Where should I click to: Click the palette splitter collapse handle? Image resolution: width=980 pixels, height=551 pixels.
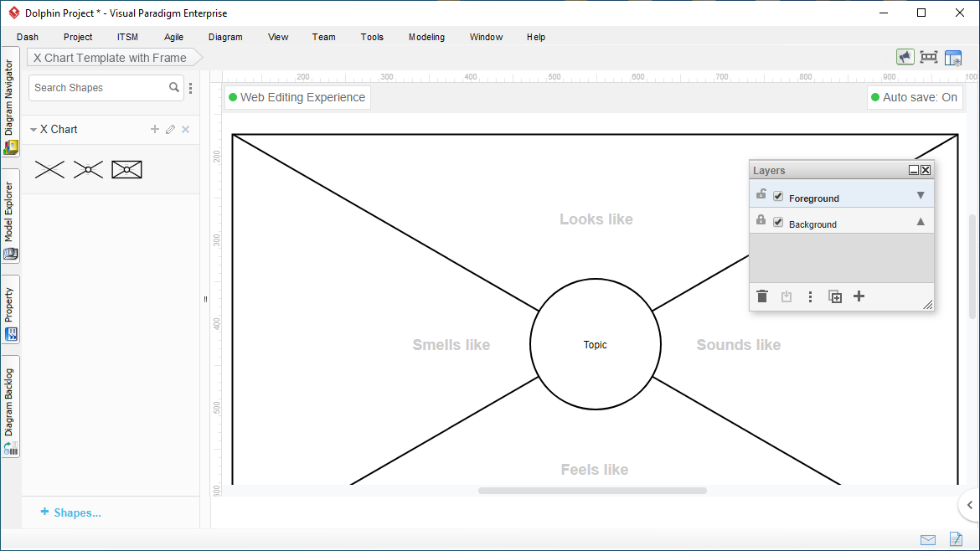click(205, 299)
